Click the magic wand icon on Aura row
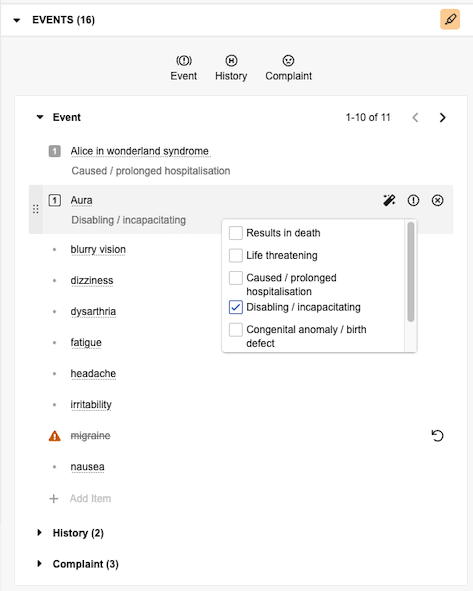This screenshot has height=591, width=473. pos(389,200)
